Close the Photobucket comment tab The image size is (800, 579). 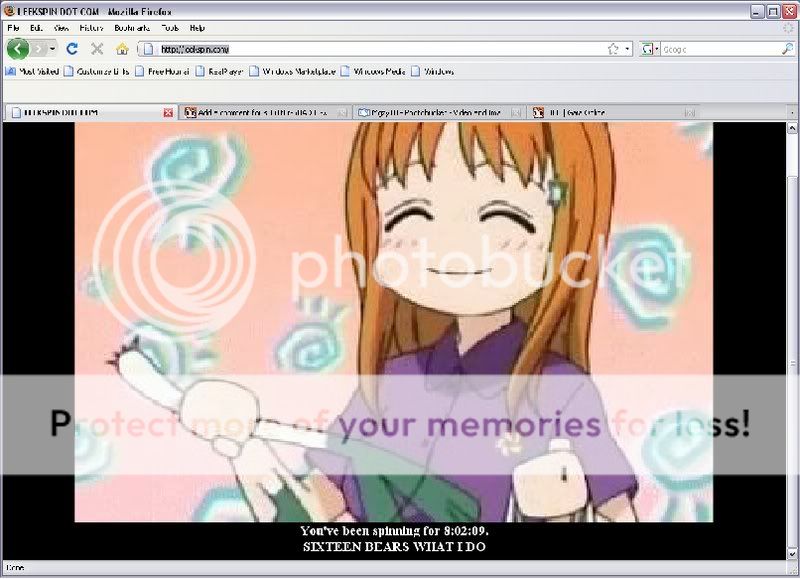[342, 112]
